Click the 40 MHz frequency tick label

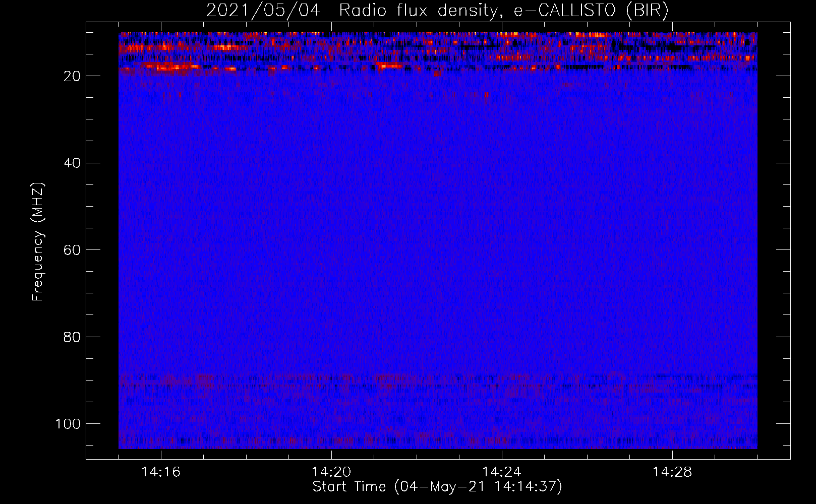72,163
